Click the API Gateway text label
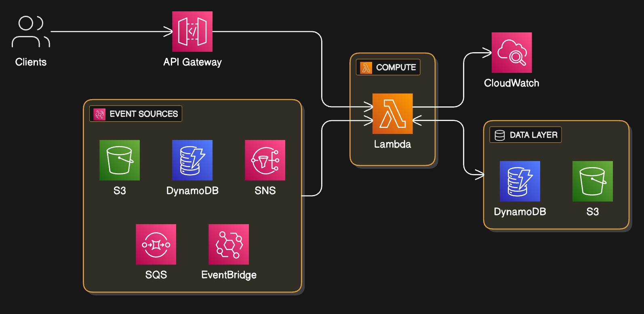This screenshot has width=644, height=314. (x=192, y=62)
